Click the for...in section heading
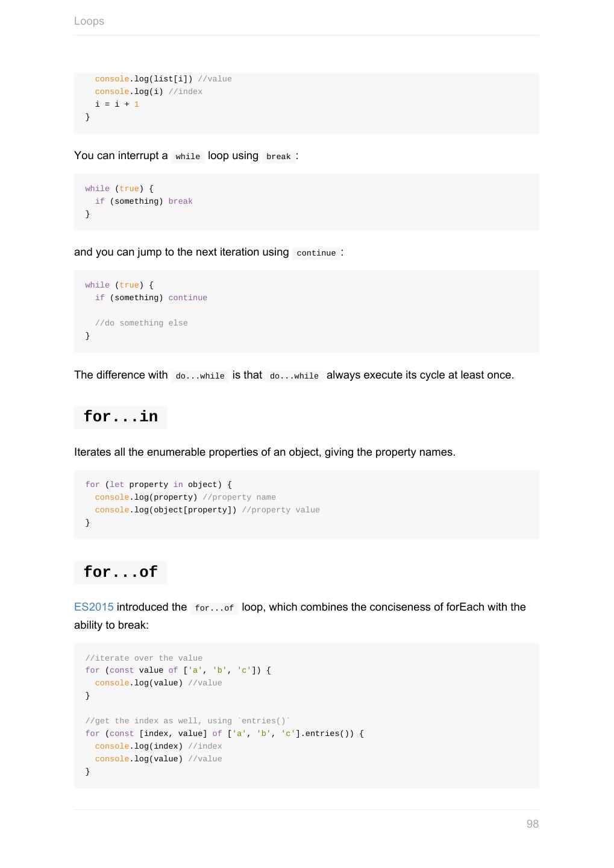 click(121, 417)
